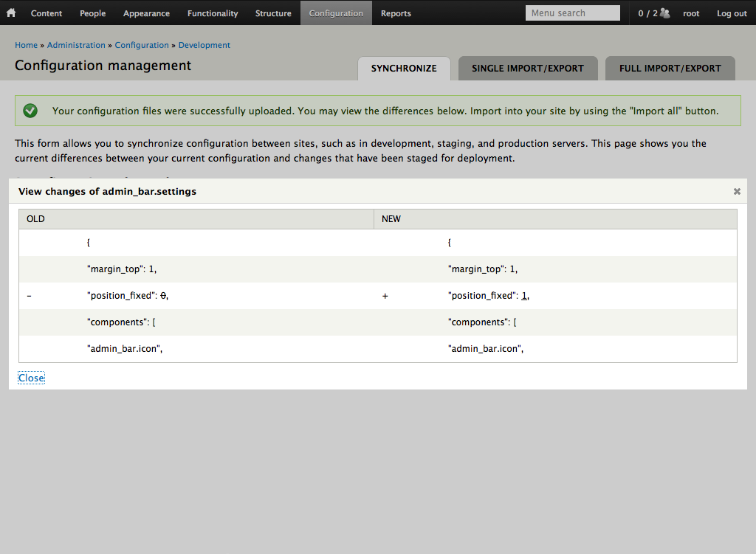Open the Structure menu
The image size is (756, 554).
point(273,13)
